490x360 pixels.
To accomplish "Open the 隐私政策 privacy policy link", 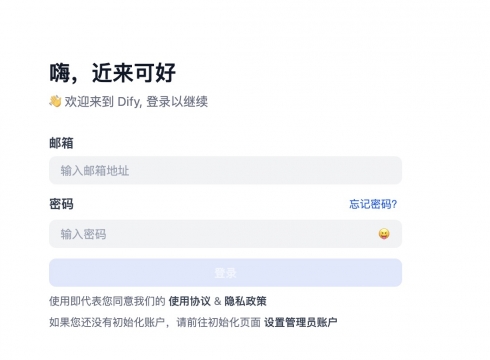I will pyautogui.click(x=245, y=301).
